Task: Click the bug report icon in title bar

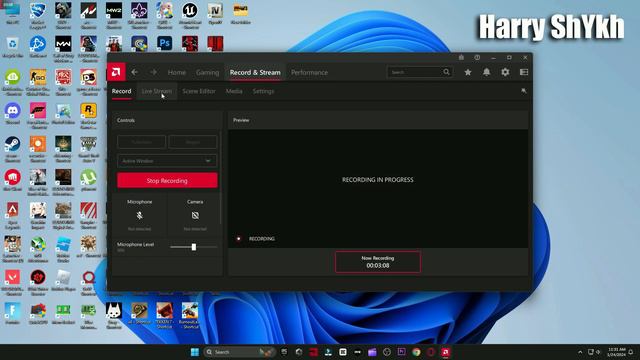Action: (461, 58)
